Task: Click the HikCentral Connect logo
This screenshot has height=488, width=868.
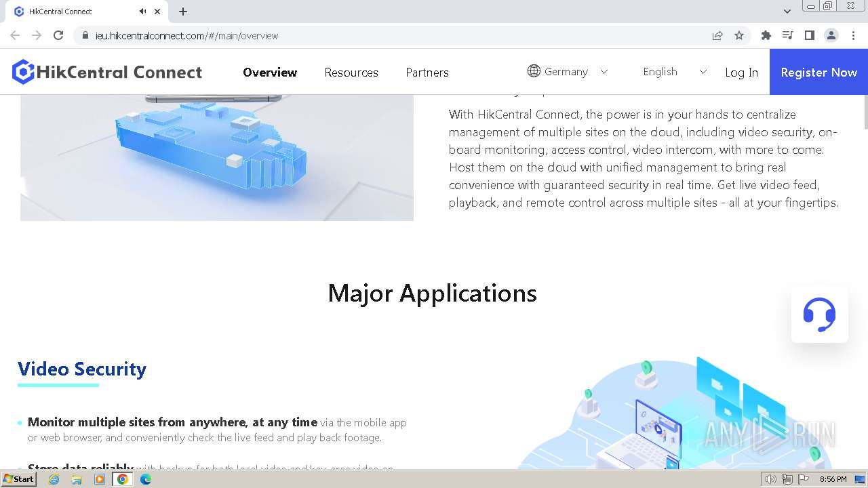Action: pos(107,72)
